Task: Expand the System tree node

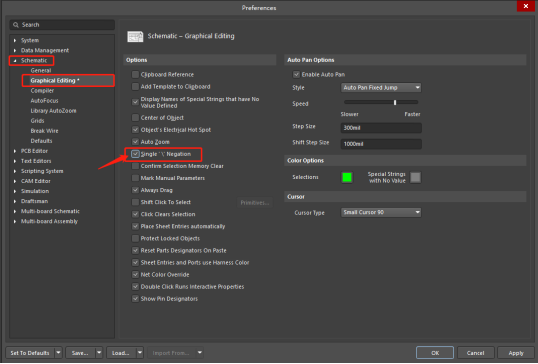Action: point(15,40)
